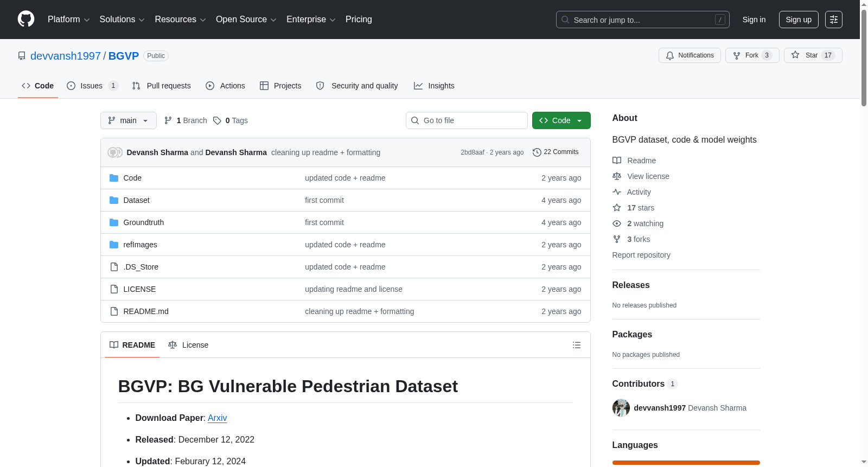Click the Sign in link

point(754,20)
